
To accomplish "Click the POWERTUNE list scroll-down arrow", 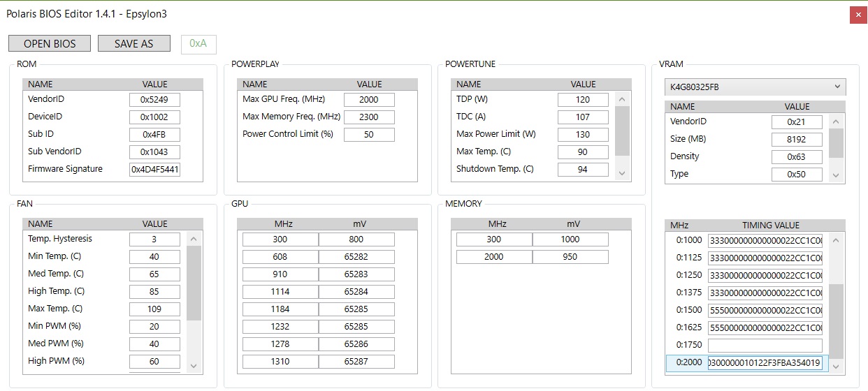I will 623,172.
